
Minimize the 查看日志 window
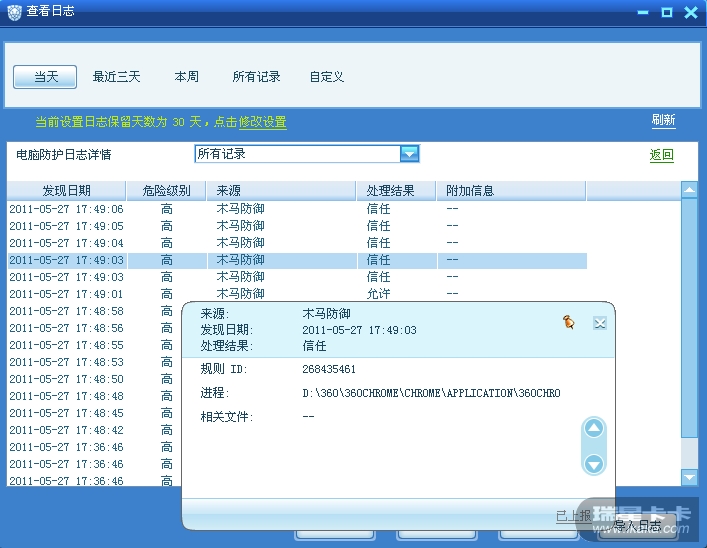pyautogui.click(x=643, y=12)
